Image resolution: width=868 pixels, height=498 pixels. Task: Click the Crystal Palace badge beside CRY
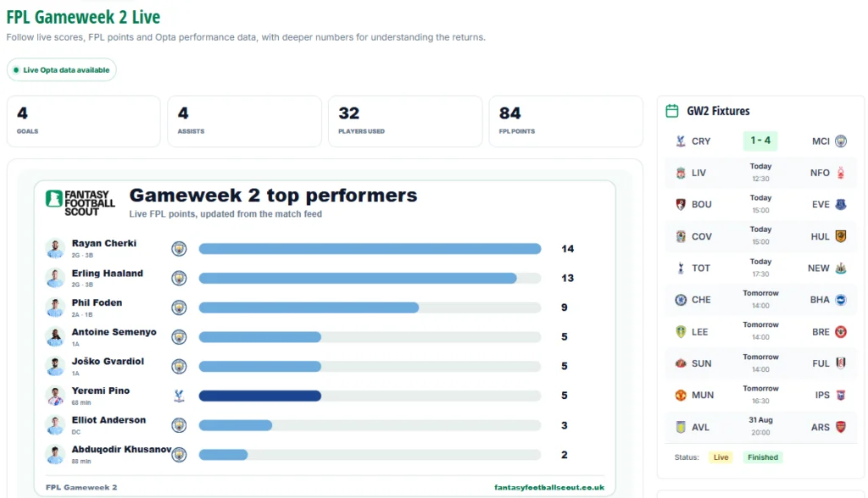click(681, 141)
